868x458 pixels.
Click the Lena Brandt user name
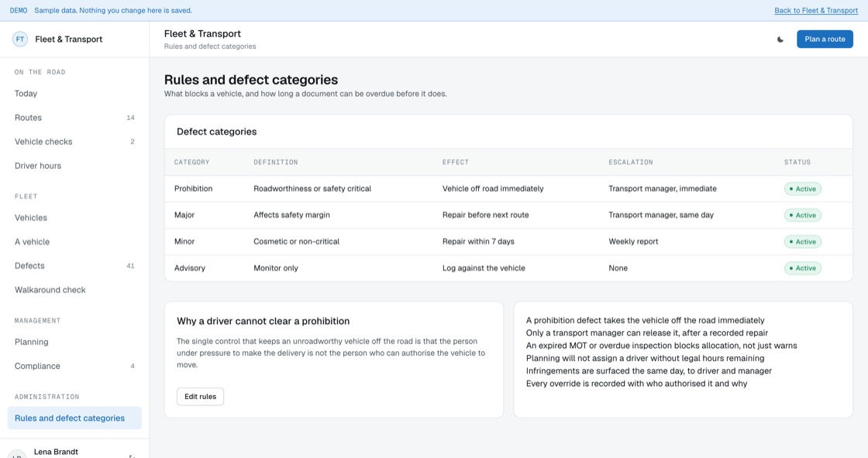56,452
